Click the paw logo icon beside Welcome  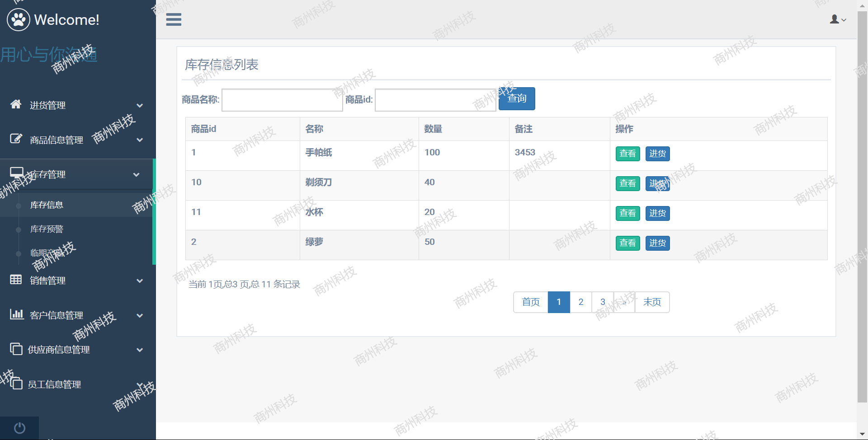pyautogui.click(x=19, y=19)
